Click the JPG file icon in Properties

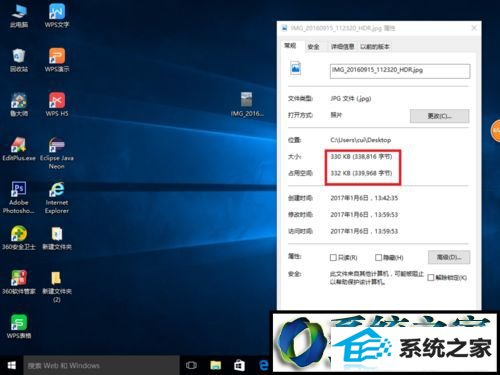(x=295, y=68)
